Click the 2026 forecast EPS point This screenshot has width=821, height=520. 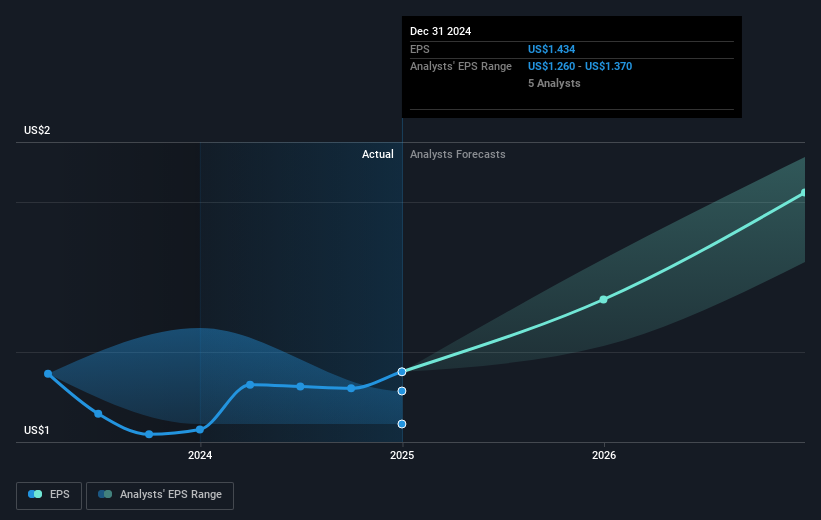(x=604, y=300)
